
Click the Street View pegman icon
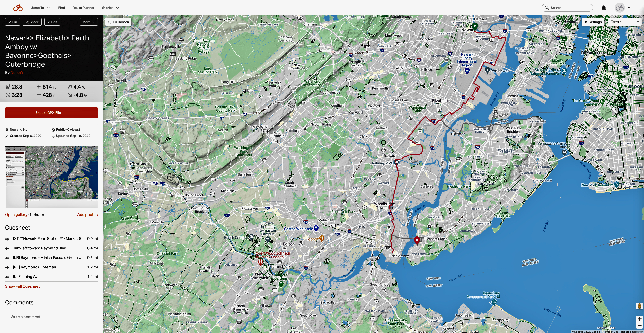(x=639, y=306)
